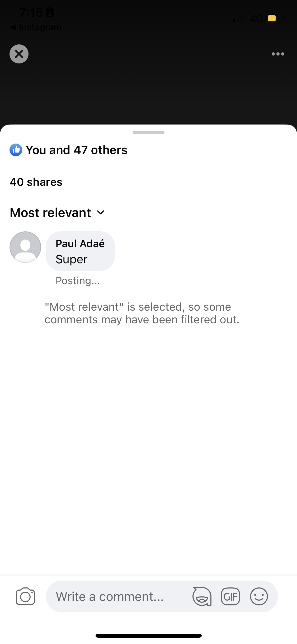
Task: Open the three-dots more options menu
Action: click(278, 54)
